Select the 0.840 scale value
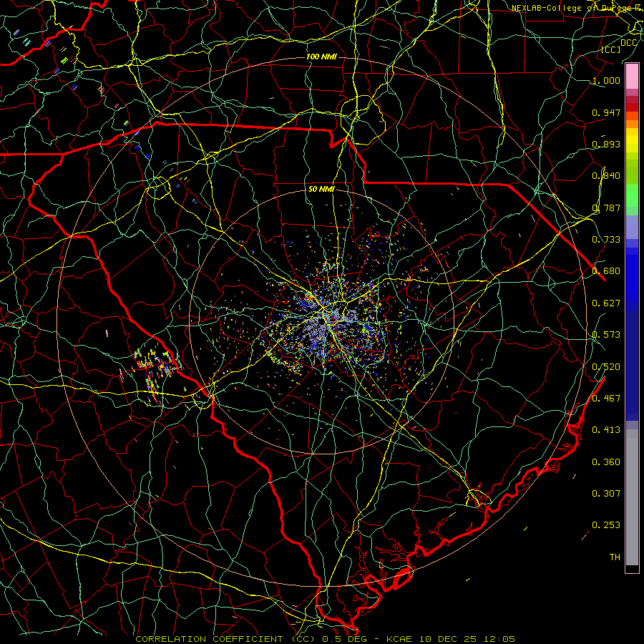644x644 pixels. point(606,176)
